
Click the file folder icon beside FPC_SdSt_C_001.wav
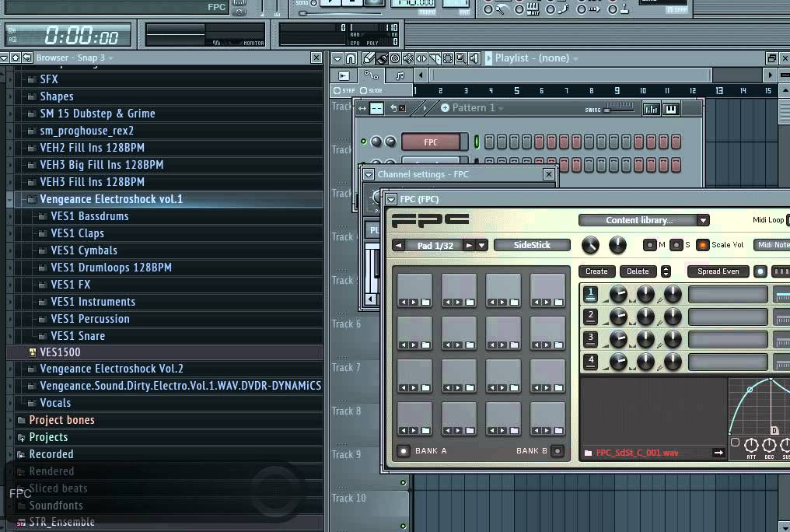(588, 453)
